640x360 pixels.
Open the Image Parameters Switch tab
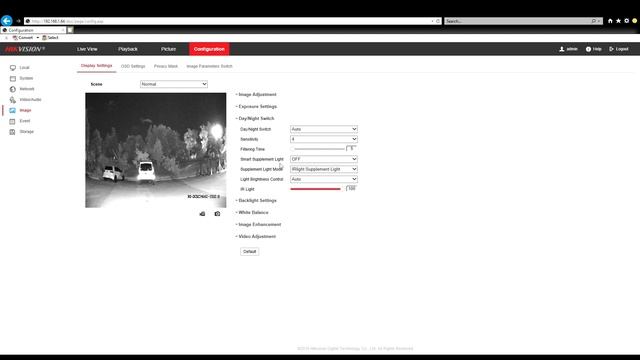tap(209, 66)
